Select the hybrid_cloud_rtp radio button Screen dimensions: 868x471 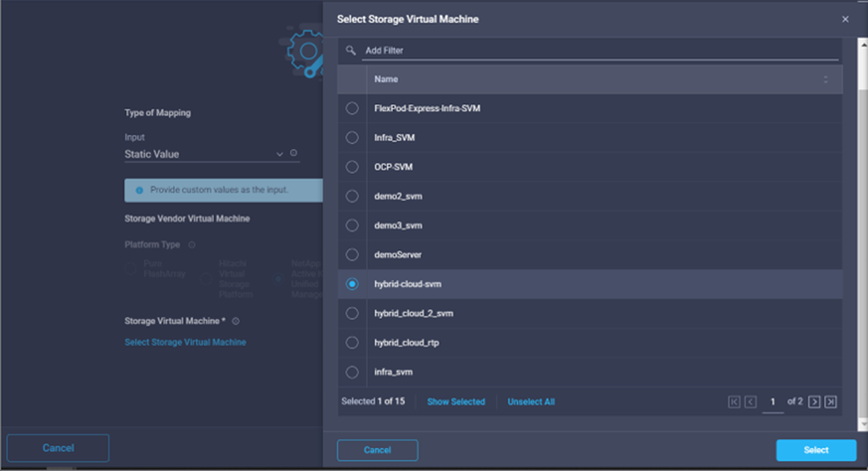[x=352, y=343]
